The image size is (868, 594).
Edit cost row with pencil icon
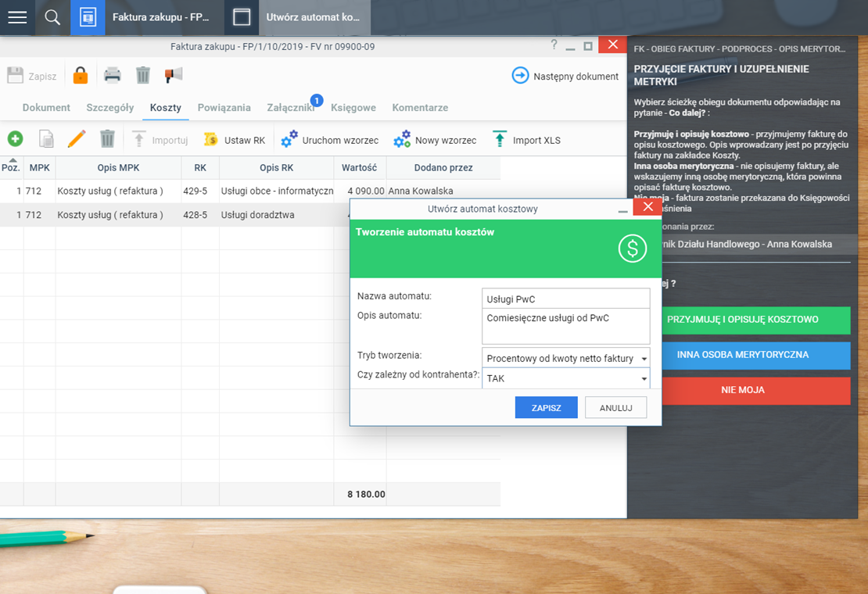click(x=77, y=140)
